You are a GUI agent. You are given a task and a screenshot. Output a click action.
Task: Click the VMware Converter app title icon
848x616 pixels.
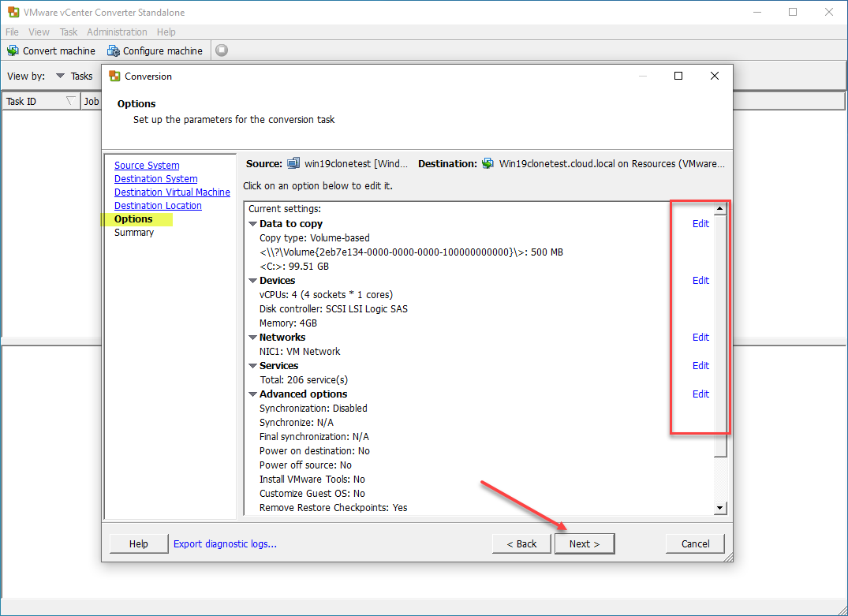pyautogui.click(x=13, y=12)
